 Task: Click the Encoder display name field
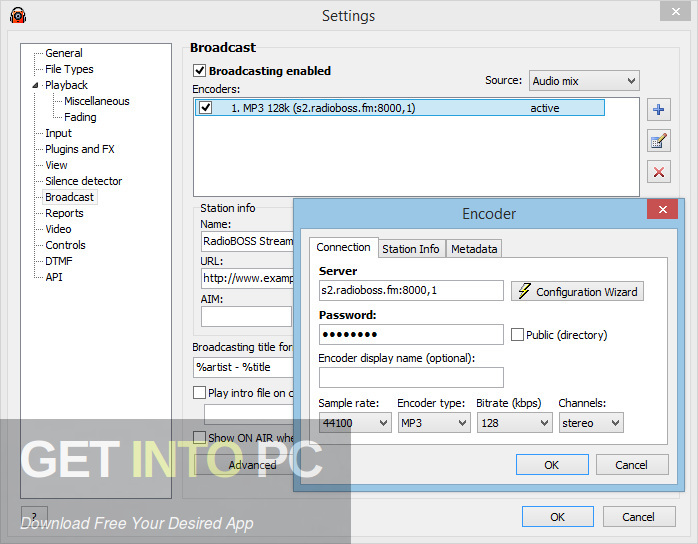[411, 378]
